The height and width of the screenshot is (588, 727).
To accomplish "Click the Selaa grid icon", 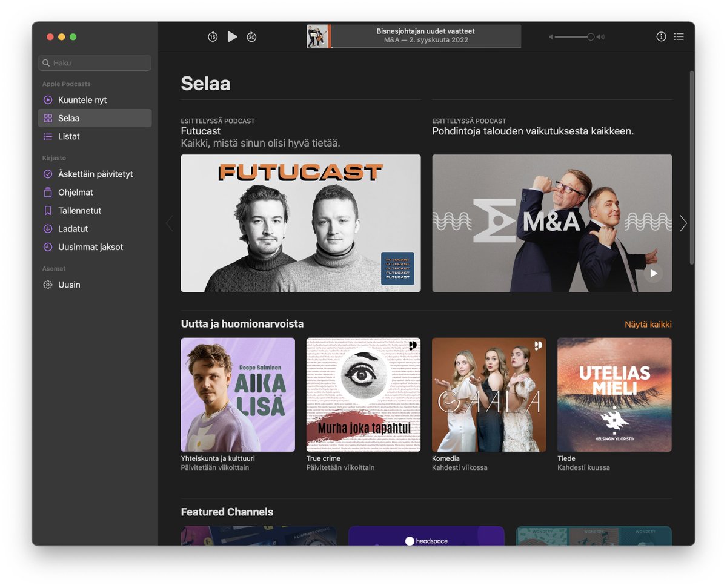I will 48,118.
